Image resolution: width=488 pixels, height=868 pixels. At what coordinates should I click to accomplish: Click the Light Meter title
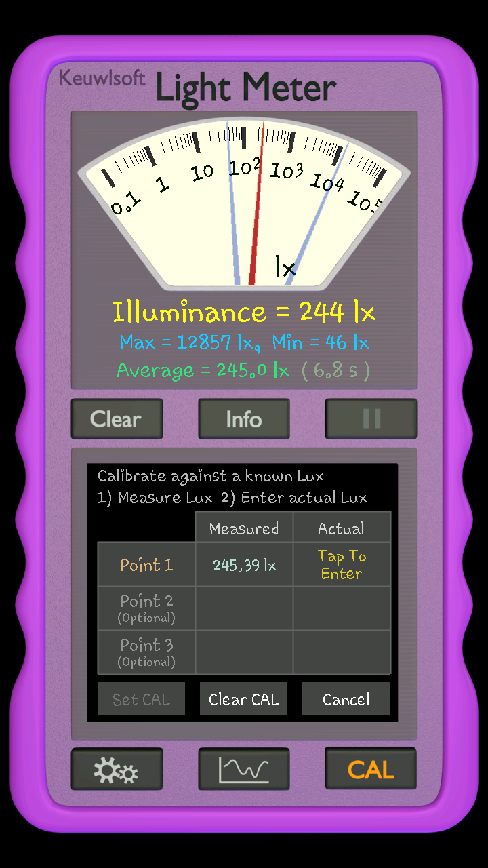[246, 87]
